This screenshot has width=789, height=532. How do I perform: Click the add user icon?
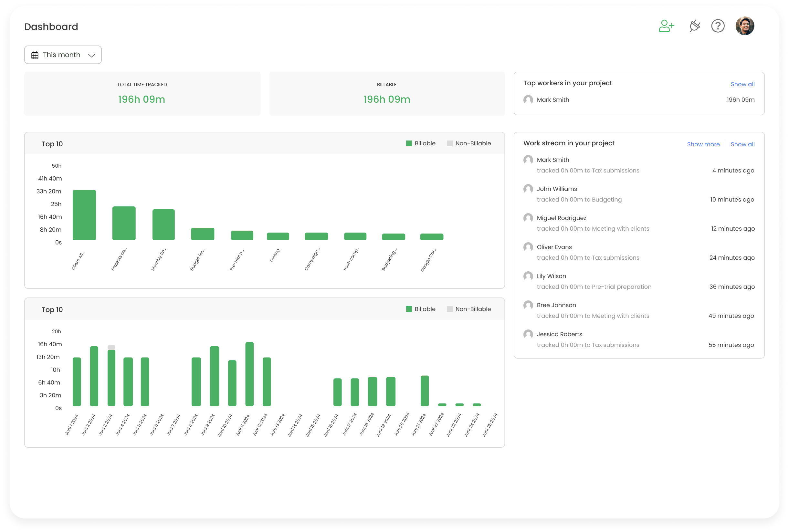[x=666, y=26]
